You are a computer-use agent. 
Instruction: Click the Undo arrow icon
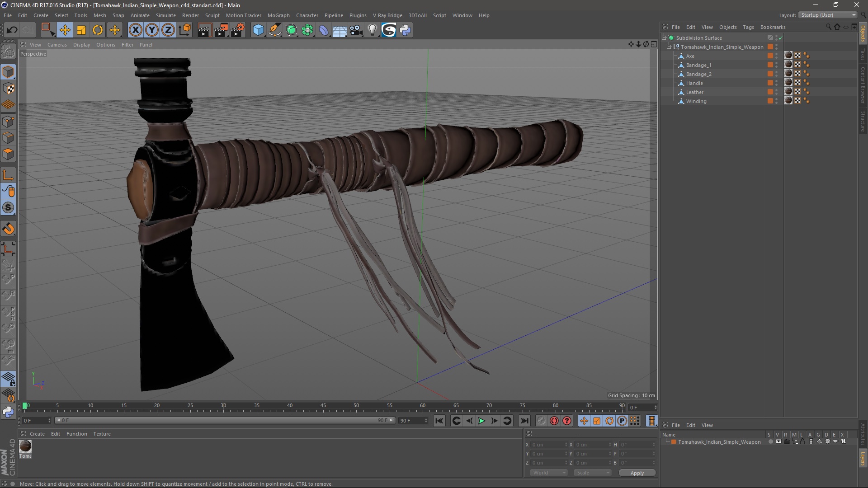point(12,30)
